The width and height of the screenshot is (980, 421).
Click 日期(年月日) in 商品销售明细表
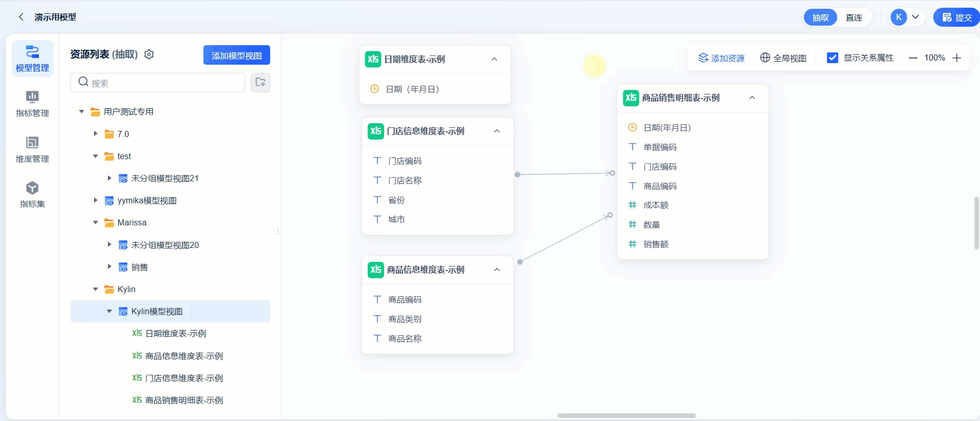(667, 127)
